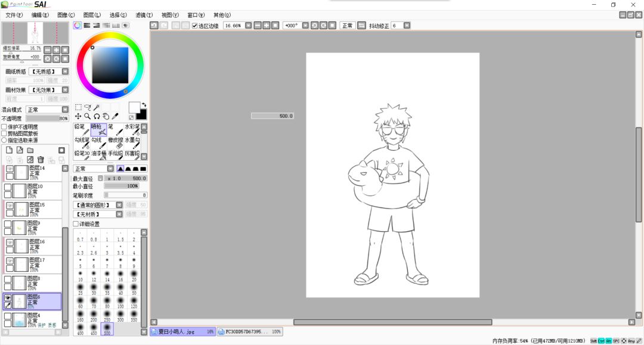Select the lasso selection tool

[x=88, y=107]
